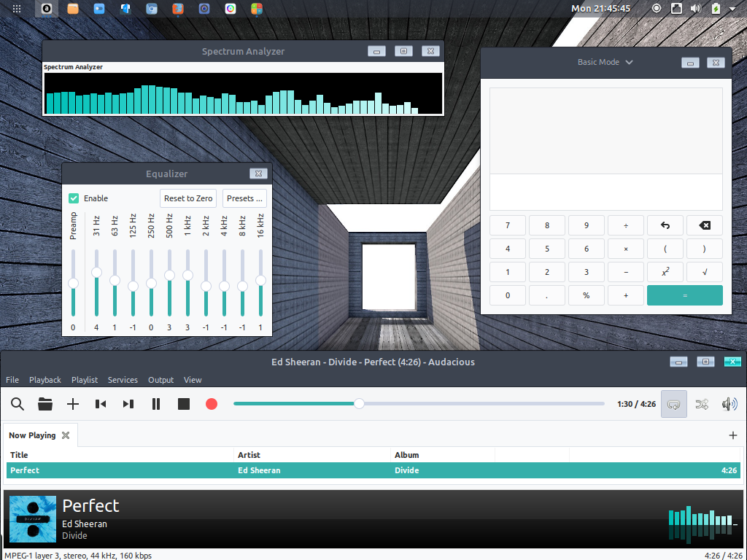Open the battery indicator tray icon
The width and height of the screenshot is (747, 560).
click(x=716, y=9)
